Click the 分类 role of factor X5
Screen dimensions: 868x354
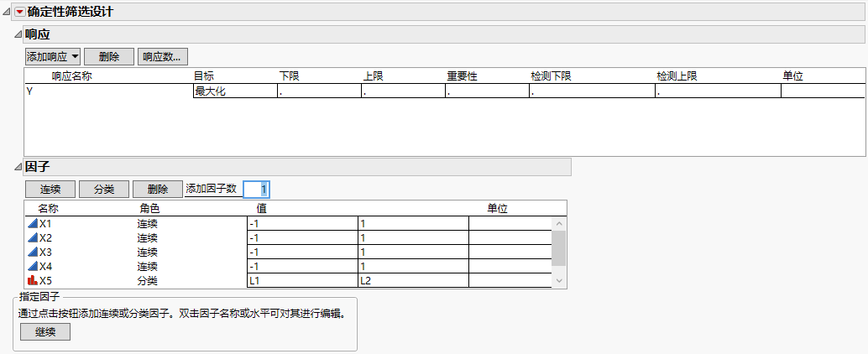147,281
